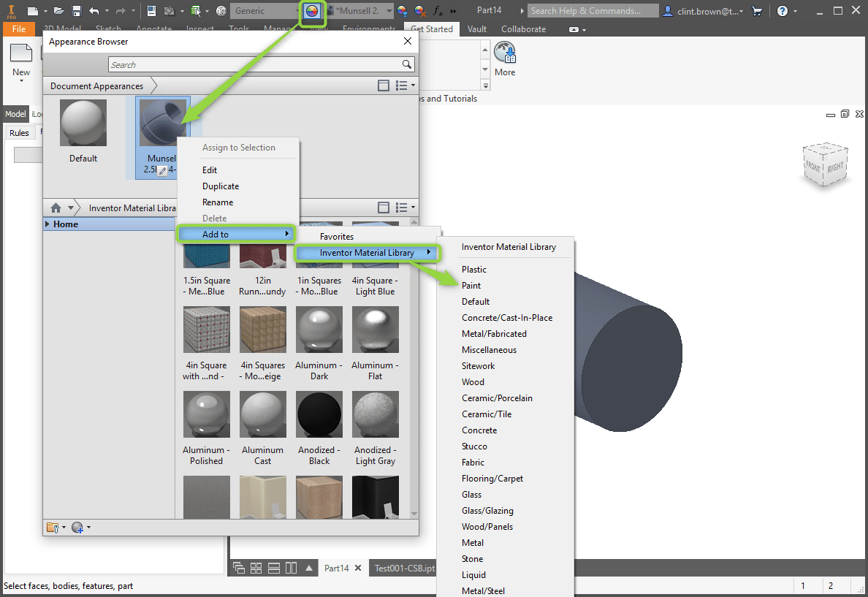
Task: Select Paint from the Inventor Material Library submenu
Action: (471, 285)
